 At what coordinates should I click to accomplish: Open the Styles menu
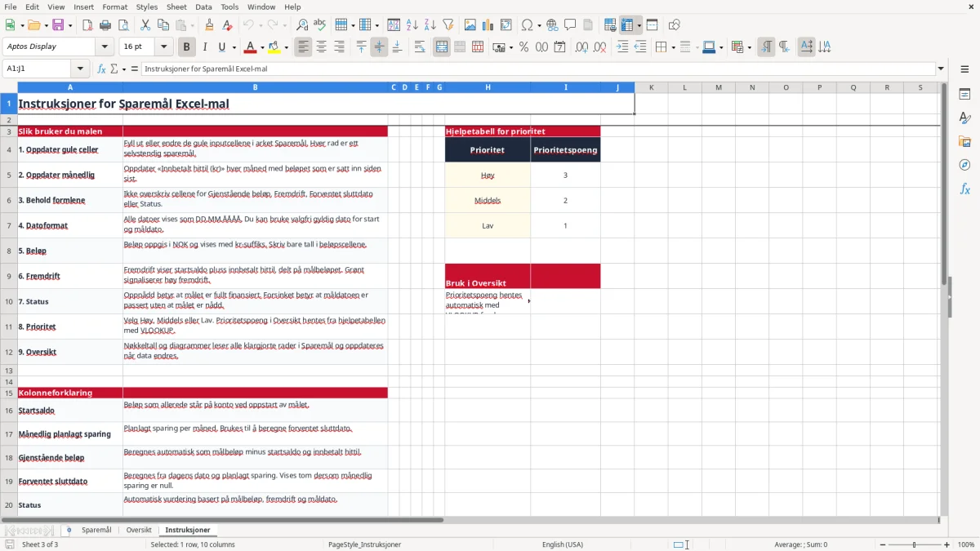click(147, 7)
